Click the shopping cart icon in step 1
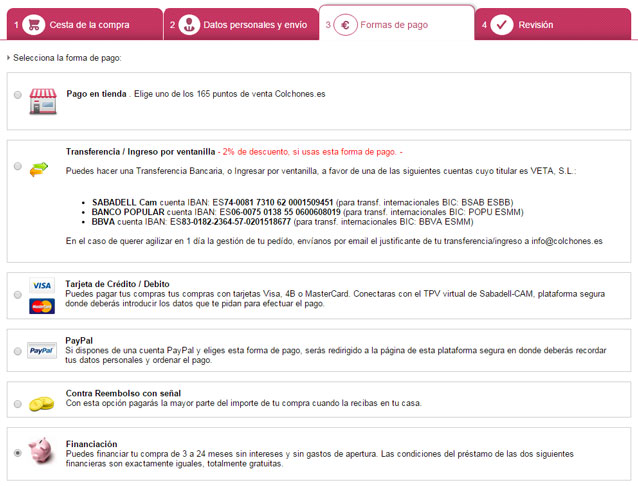This screenshot has width=638, height=486. click(x=34, y=24)
